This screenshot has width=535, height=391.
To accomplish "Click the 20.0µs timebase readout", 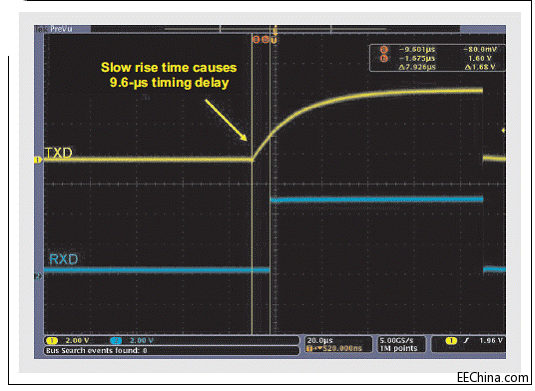I will coord(320,340).
